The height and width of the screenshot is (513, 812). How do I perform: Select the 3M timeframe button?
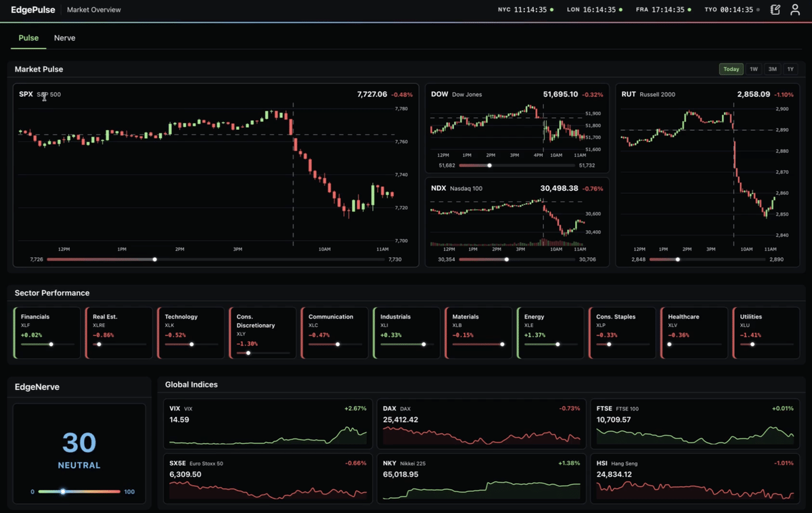point(772,69)
